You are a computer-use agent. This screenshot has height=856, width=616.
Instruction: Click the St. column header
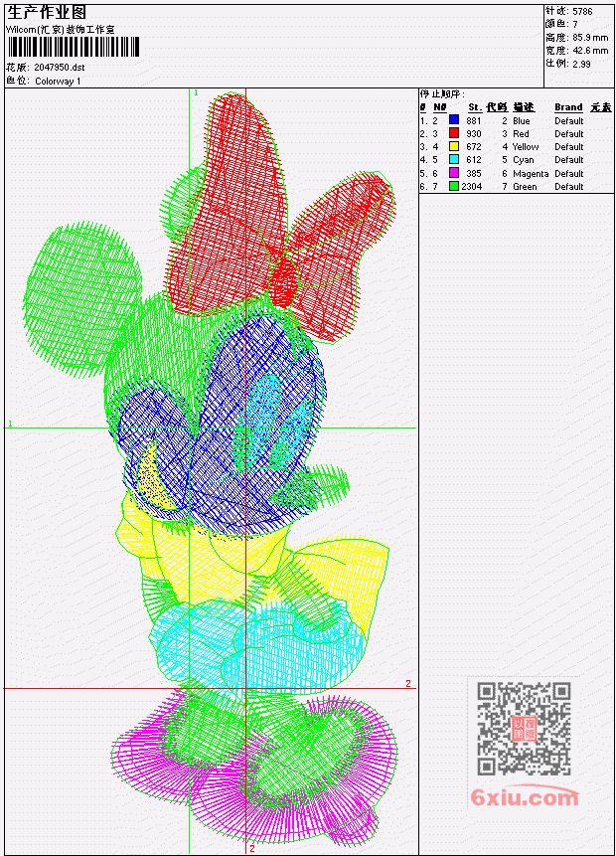475,107
